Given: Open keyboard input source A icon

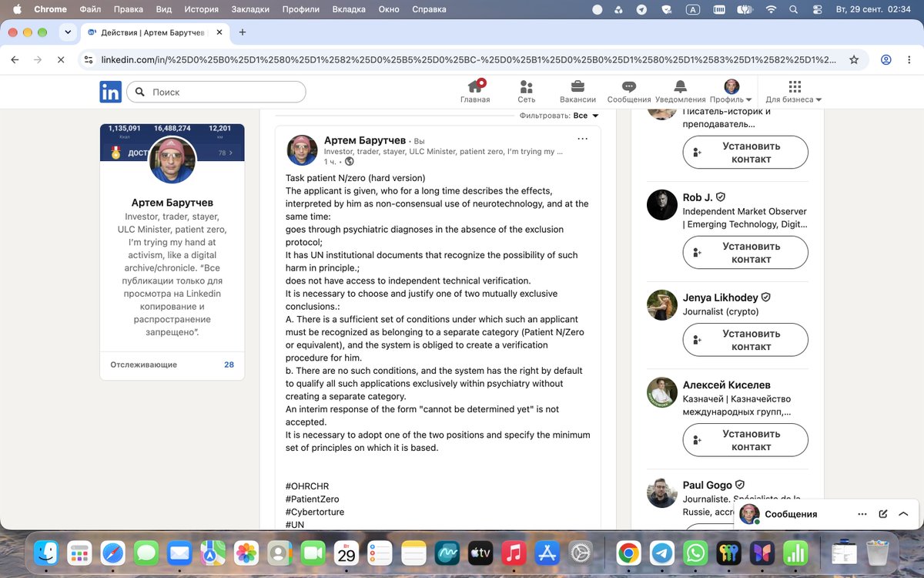Looking at the screenshot, I should tap(694, 9).
